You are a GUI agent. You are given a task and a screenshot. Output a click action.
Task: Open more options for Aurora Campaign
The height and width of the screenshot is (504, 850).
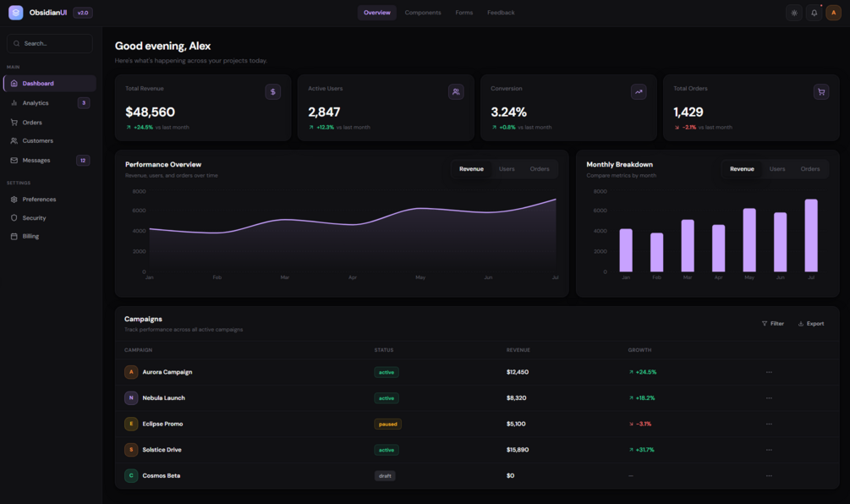[769, 372]
